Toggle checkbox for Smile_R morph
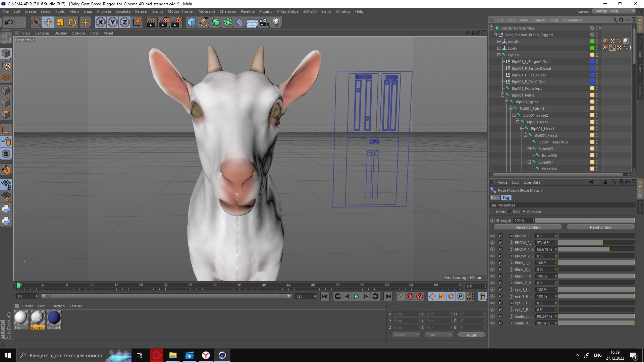Image resolution: width=644 pixels, height=362 pixels. pyautogui.click(x=500, y=323)
